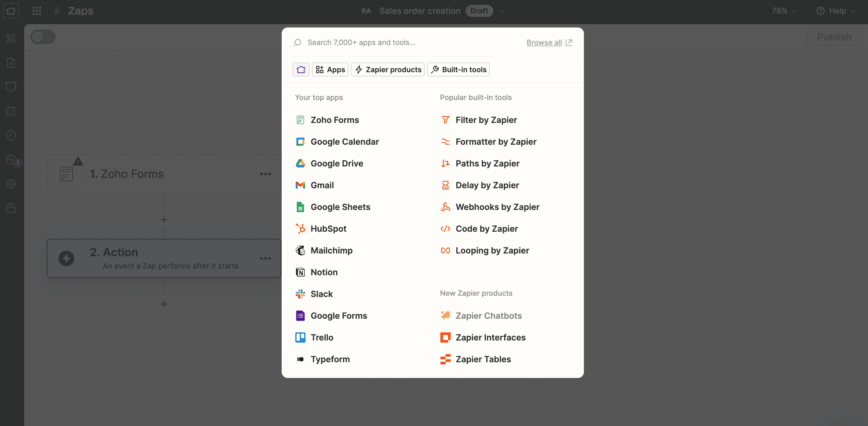Toggle the Zap enable/disable switch
The width and height of the screenshot is (868, 426).
tap(43, 37)
